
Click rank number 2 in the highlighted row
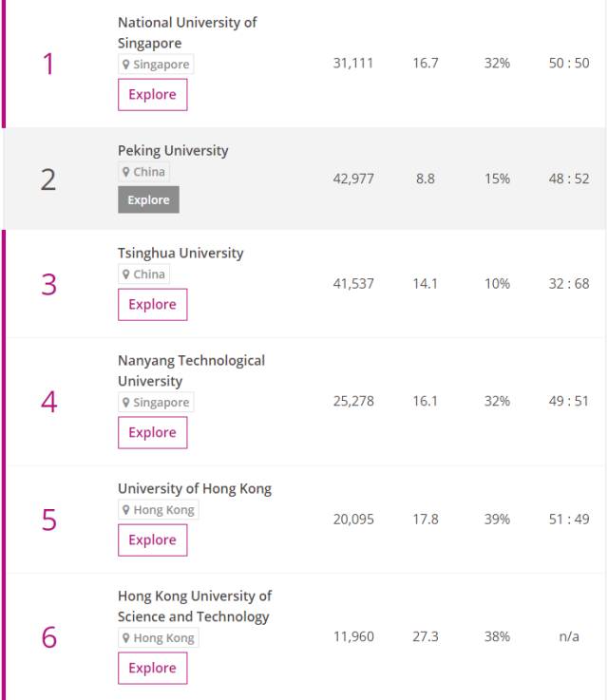(x=48, y=179)
